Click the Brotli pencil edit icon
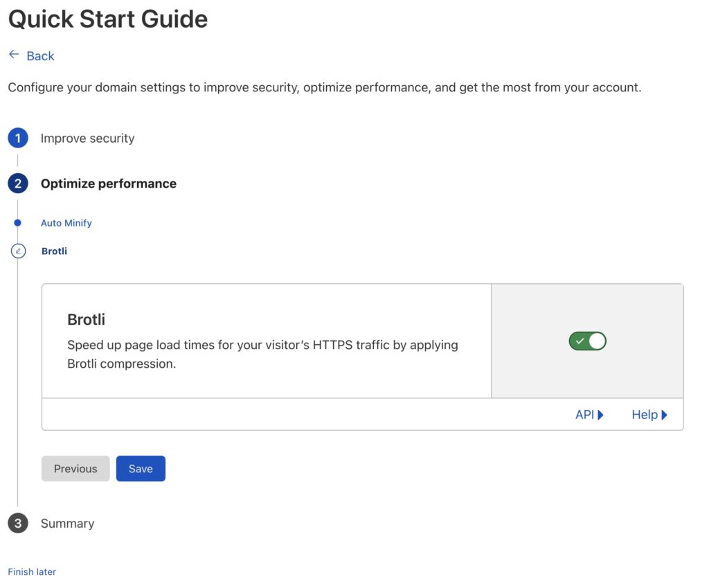 point(18,251)
